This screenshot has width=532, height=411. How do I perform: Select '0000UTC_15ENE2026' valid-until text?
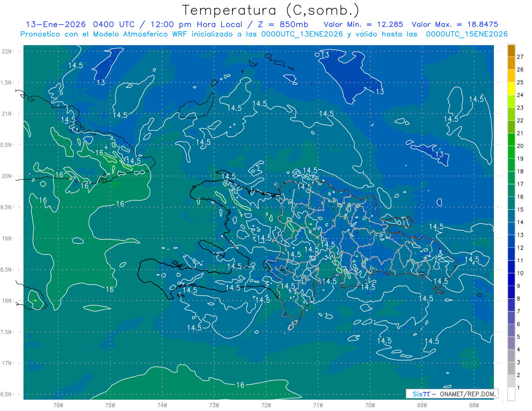click(x=467, y=34)
